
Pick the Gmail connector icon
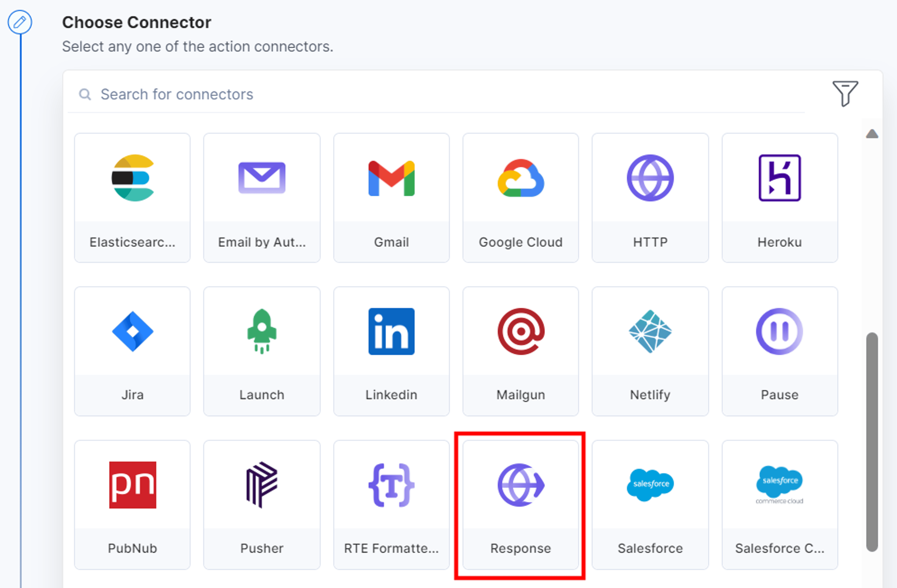[391, 178]
